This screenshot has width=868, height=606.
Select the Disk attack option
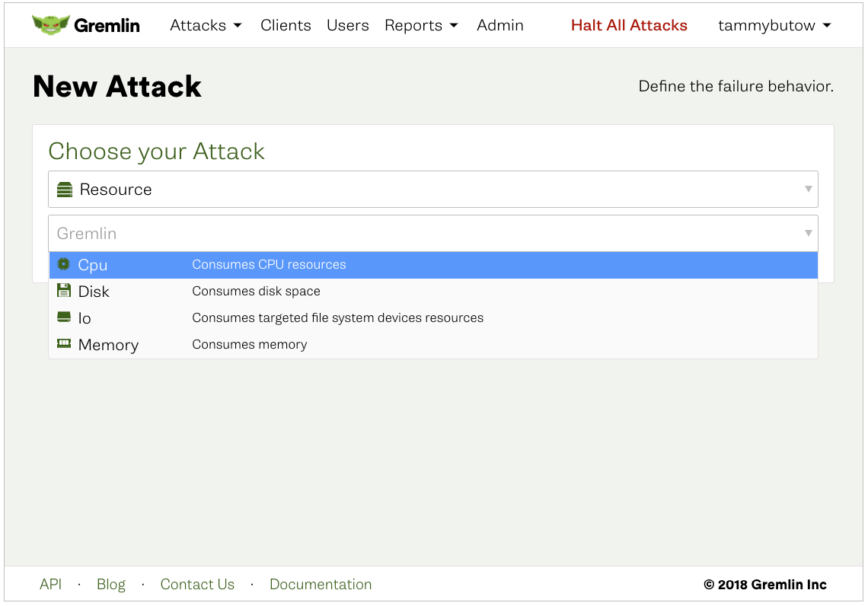pyautogui.click(x=433, y=292)
